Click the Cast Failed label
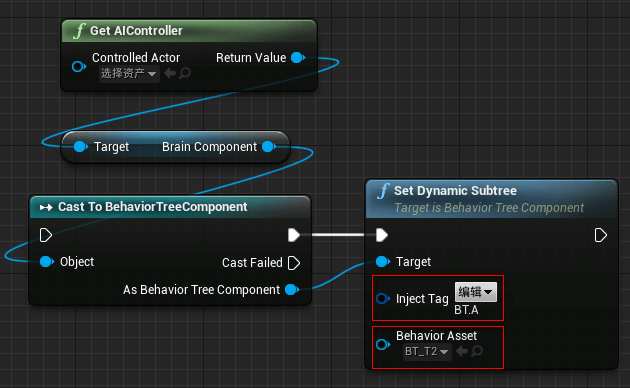Image resolution: width=630 pixels, height=388 pixels. click(x=252, y=263)
